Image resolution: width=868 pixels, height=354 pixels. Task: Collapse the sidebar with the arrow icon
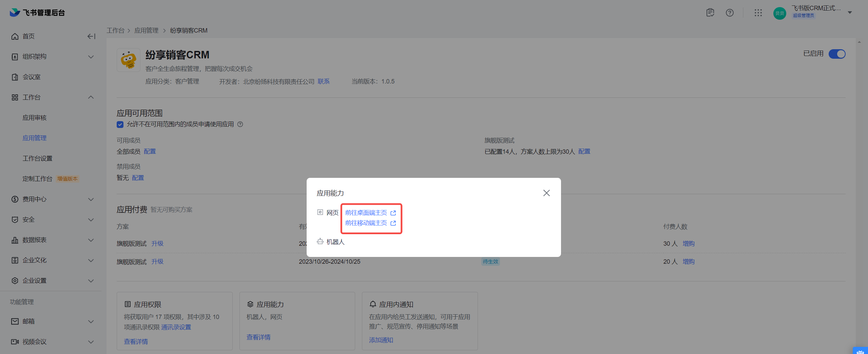click(91, 36)
